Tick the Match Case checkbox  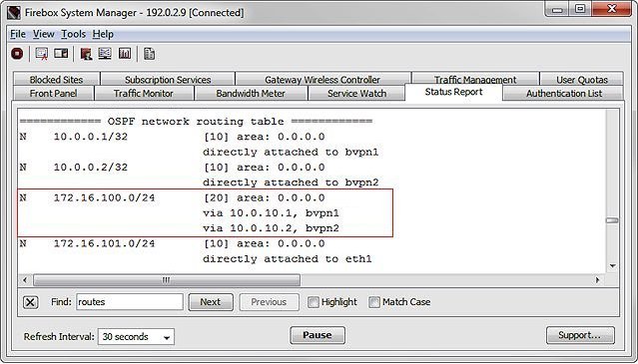click(374, 302)
